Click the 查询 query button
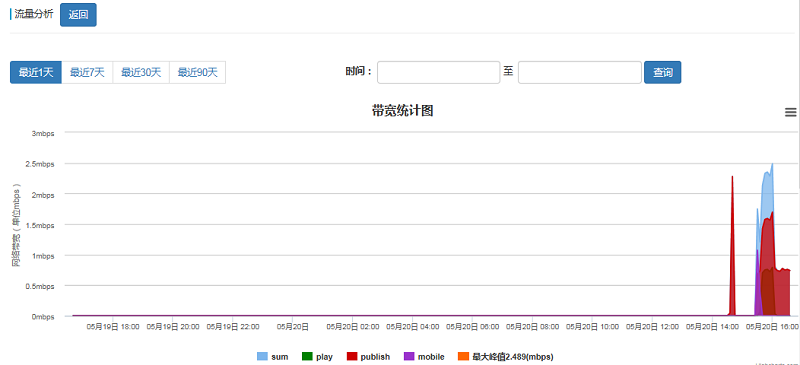 click(662, 72)
